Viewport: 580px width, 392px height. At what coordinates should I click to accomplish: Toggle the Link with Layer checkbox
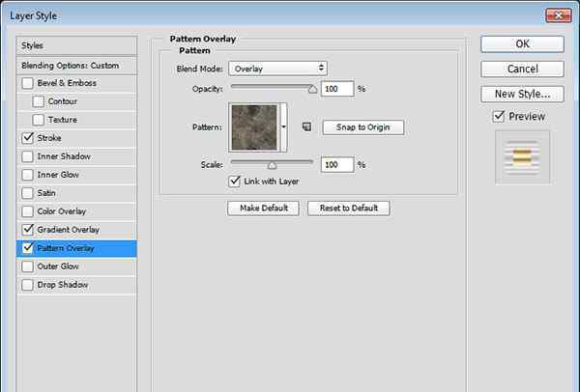(235, 182)
